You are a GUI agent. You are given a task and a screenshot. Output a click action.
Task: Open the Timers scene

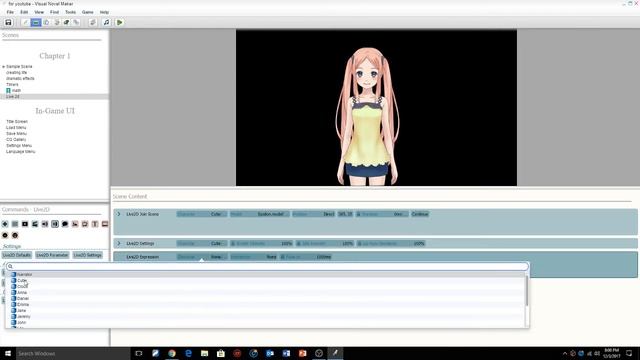(x=12, y=84)
